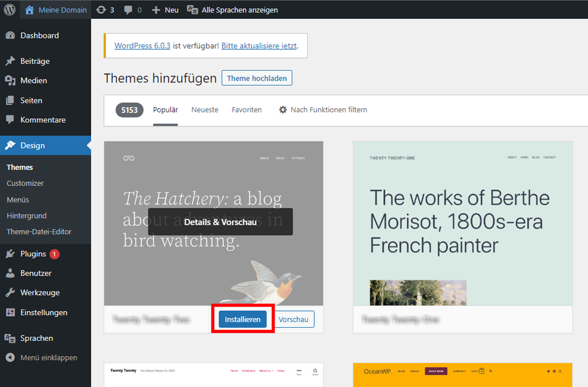Open the Menüs submenu entry
The image size is (588, 387).
pyautogui.click(x=18, y=200)
